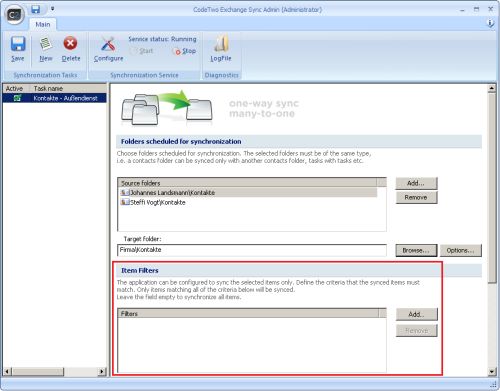The height and width of the screenshot is (391, 500).
Task: Open the Configure service tool
Action: pyautogui.click(x=108, y=49)
